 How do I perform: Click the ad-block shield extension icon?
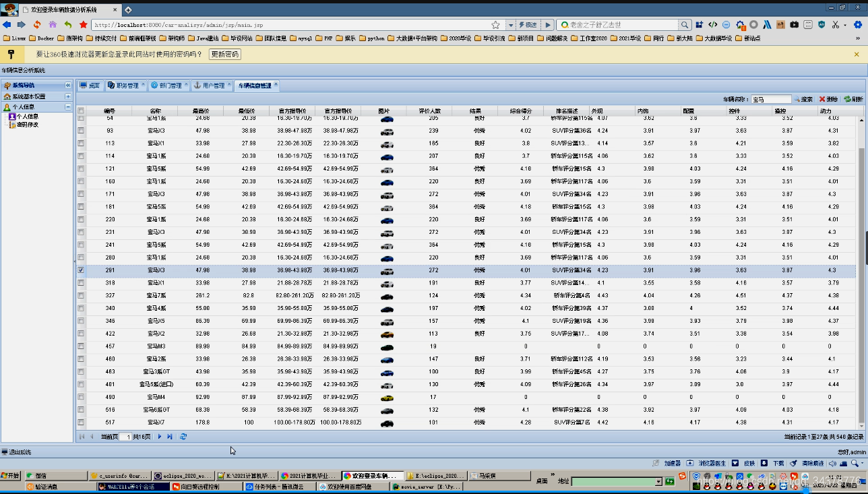pyautogui.click(x=821, y=25)
